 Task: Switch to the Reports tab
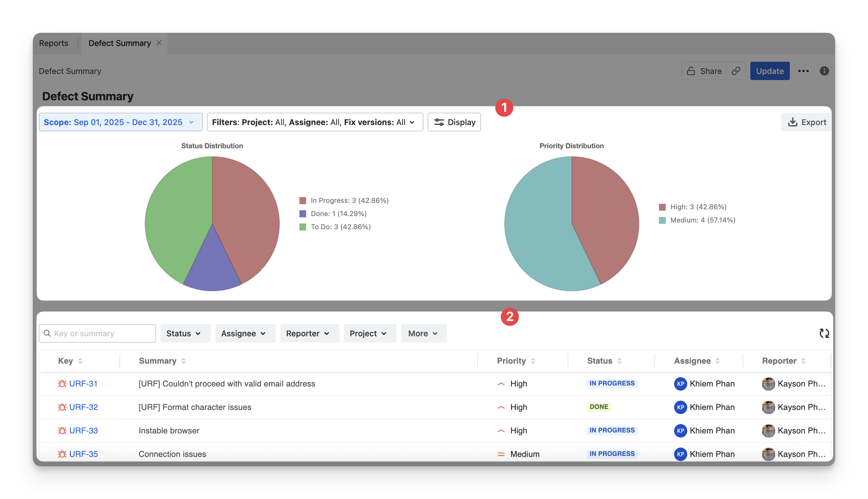53,43
